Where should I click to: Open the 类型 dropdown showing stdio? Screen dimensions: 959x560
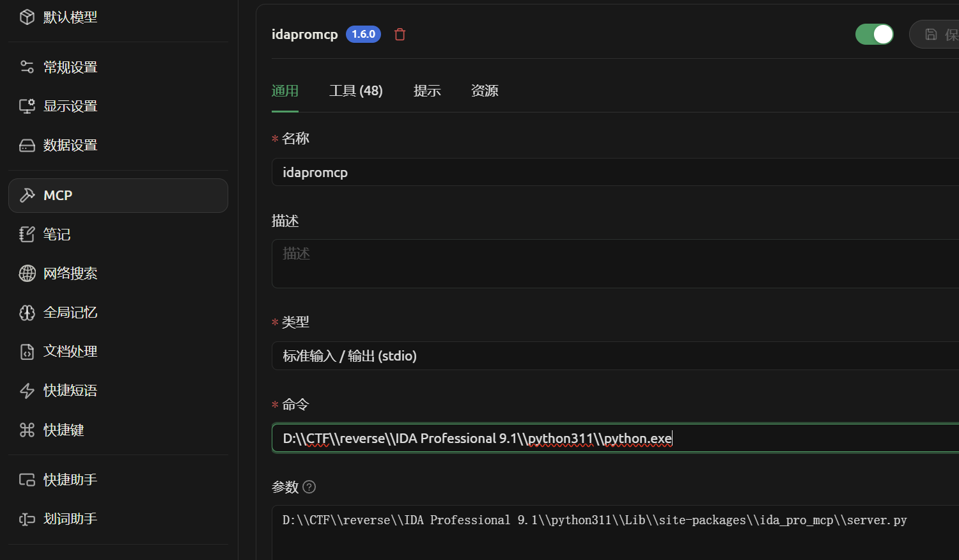[x=615, y=356]
